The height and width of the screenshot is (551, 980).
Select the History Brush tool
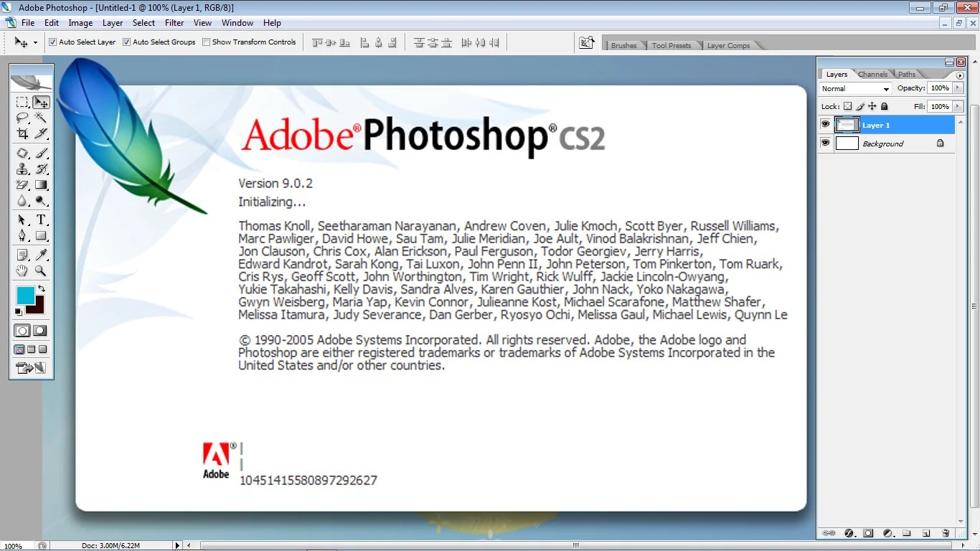[41, 169]
